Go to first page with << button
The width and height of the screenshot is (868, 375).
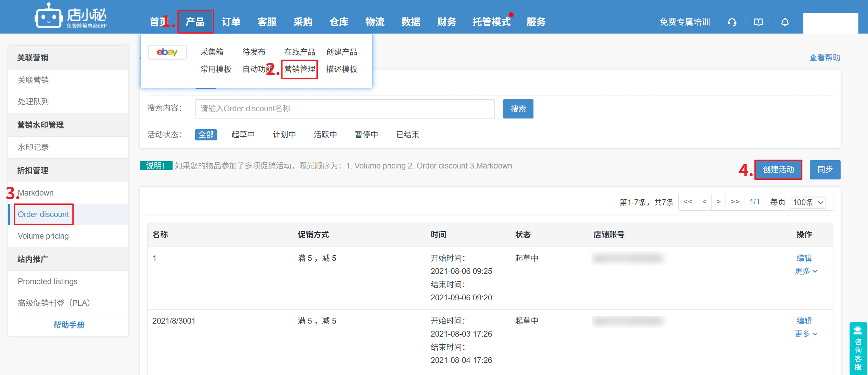click(688, 202)
